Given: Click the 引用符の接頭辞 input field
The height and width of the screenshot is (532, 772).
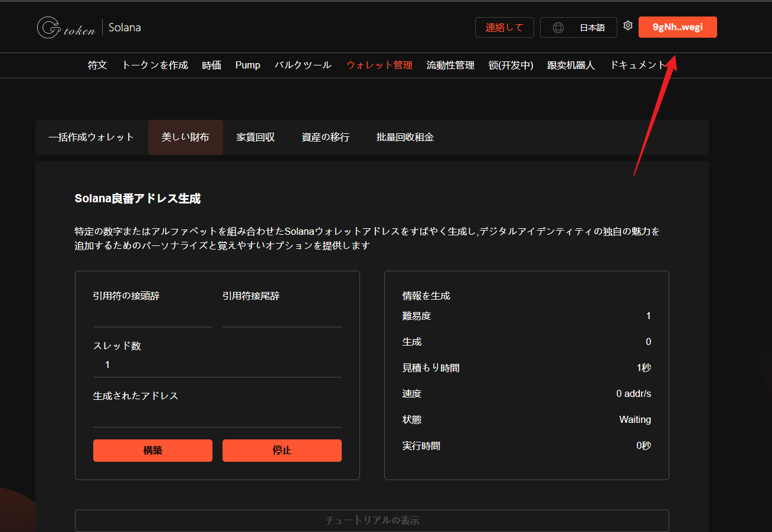Looking at the screenshot, I should 152,317.
